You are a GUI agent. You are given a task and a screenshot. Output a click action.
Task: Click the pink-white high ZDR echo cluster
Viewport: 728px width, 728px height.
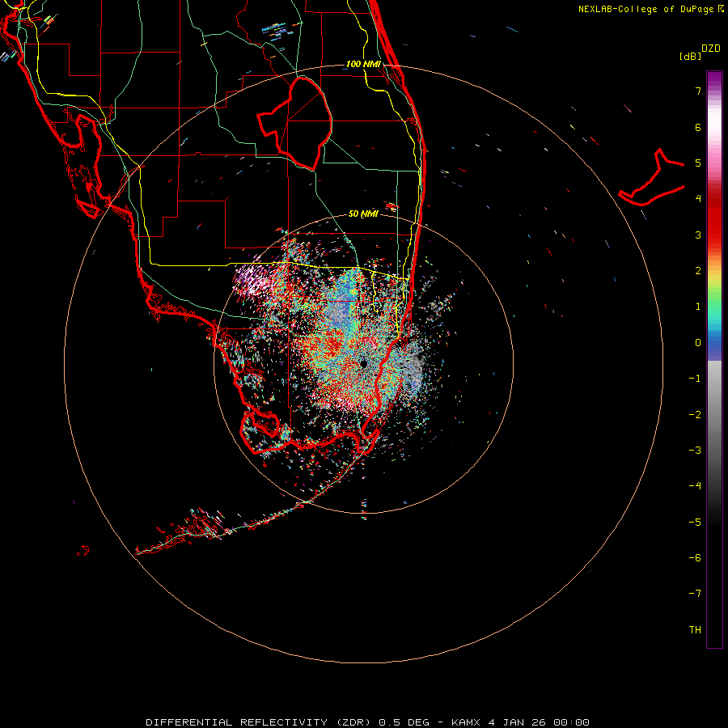click(253, 280)
